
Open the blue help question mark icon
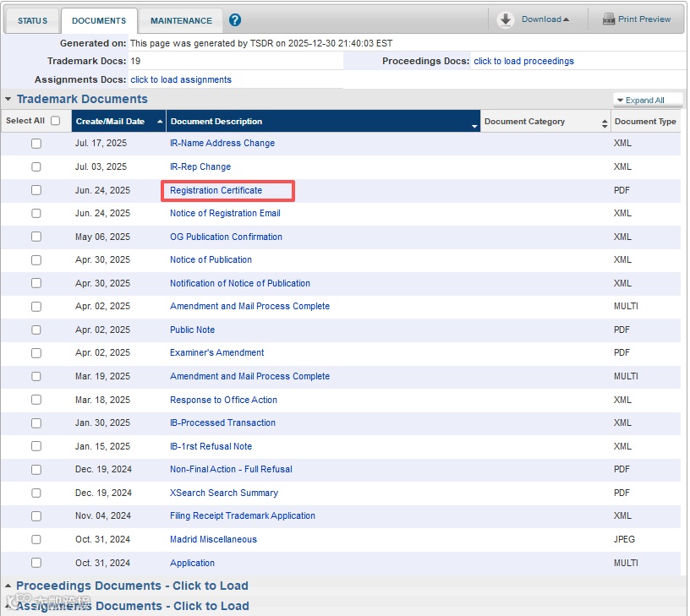(x=235, y=19)
